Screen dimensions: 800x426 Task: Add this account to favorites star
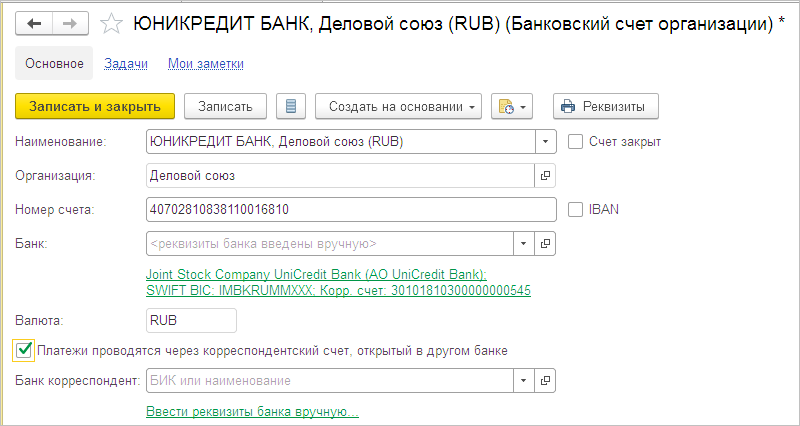tap(113, 22)
